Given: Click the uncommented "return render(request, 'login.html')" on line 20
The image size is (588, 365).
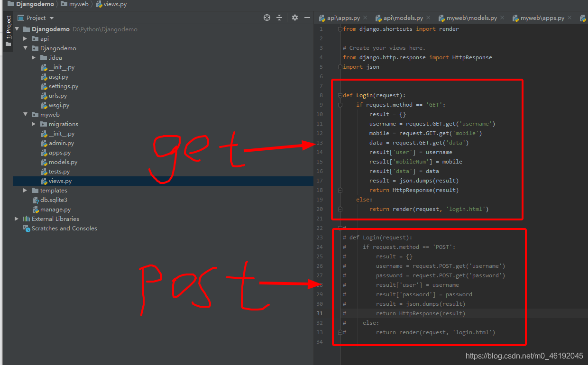Looking at the screenshot, I should tap(429, 209).
